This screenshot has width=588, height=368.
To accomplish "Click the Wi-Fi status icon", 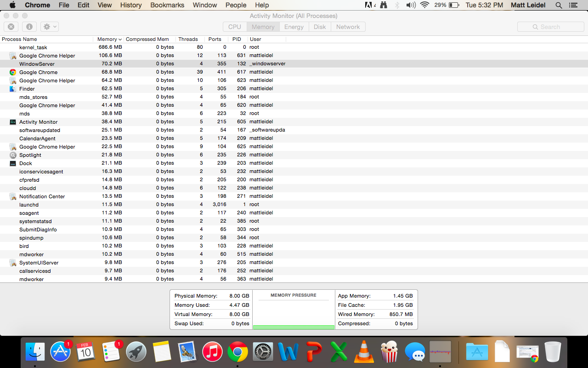I will point(424,5).
